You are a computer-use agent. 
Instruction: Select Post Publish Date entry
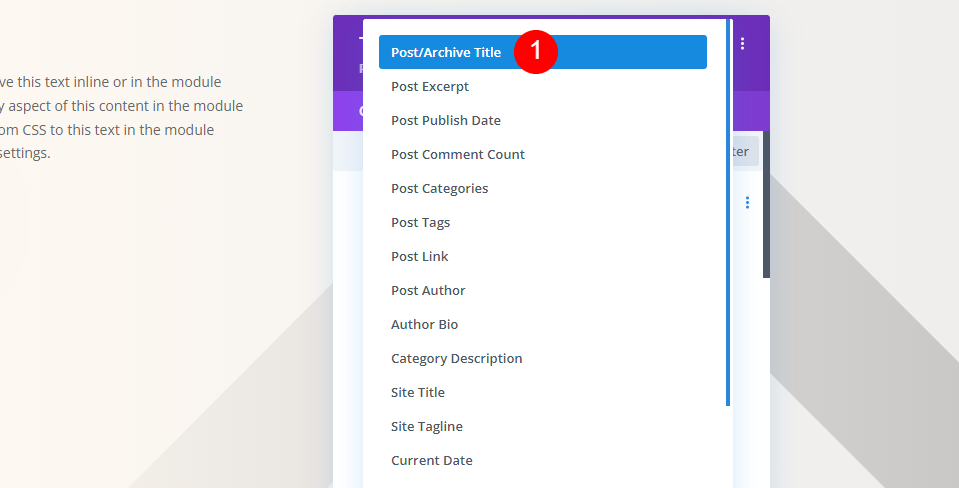coord(542,120)
